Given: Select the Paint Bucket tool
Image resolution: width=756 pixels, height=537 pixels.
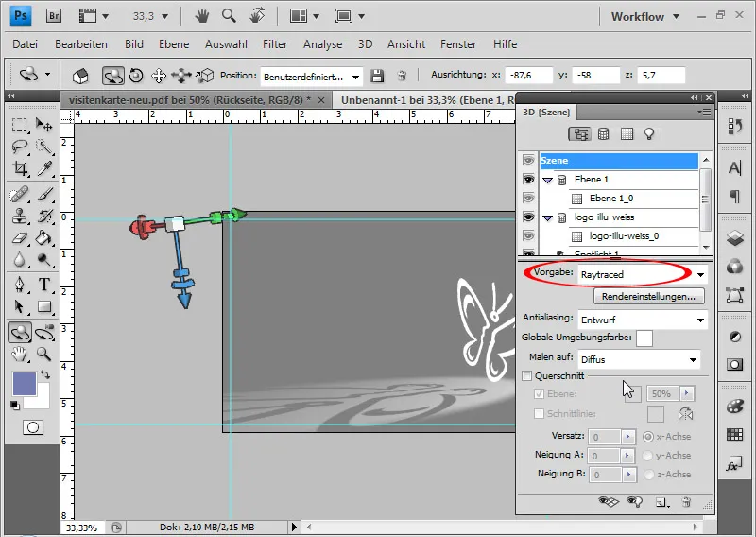Looking at the screenshot, I should point(44,238).
